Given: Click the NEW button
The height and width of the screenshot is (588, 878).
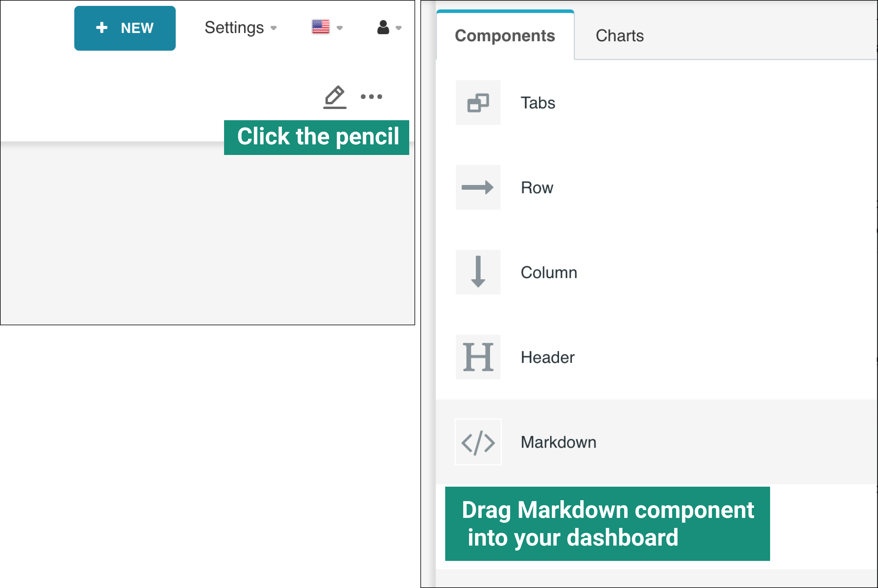Looking at the screenshot, I should pyautogui.click(x=125, y=28).
